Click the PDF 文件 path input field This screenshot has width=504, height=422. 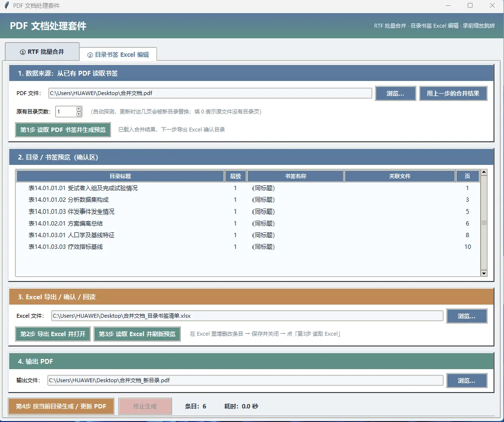tap(210, 93)
